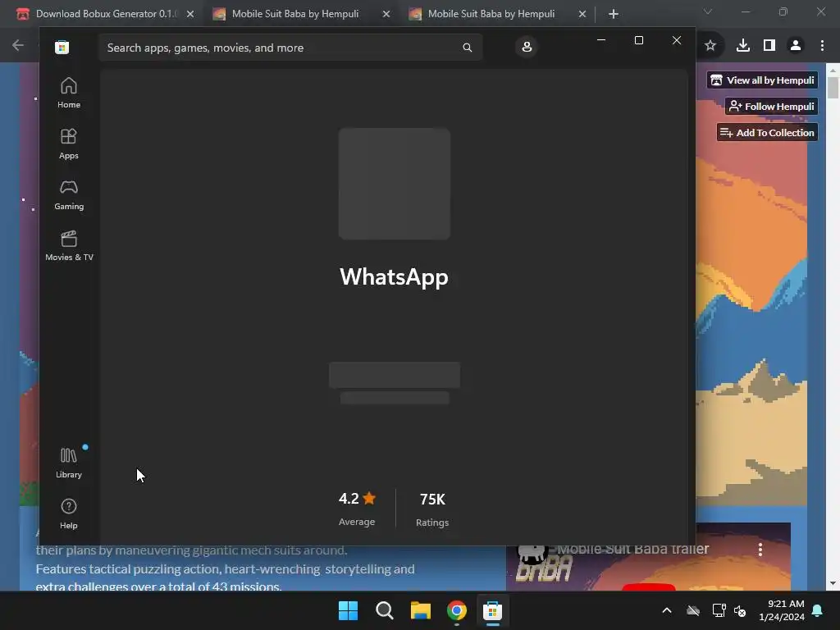Close the Microsoft Store window
The width and height of the screenshot is (840, 630).
click(677, 40)
